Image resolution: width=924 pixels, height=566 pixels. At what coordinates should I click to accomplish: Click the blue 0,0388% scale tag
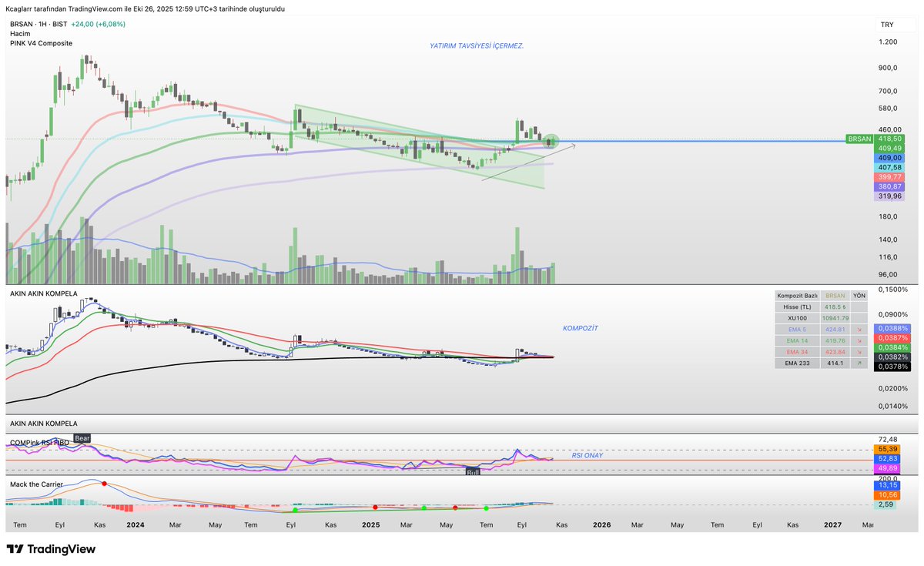[891, 329]
